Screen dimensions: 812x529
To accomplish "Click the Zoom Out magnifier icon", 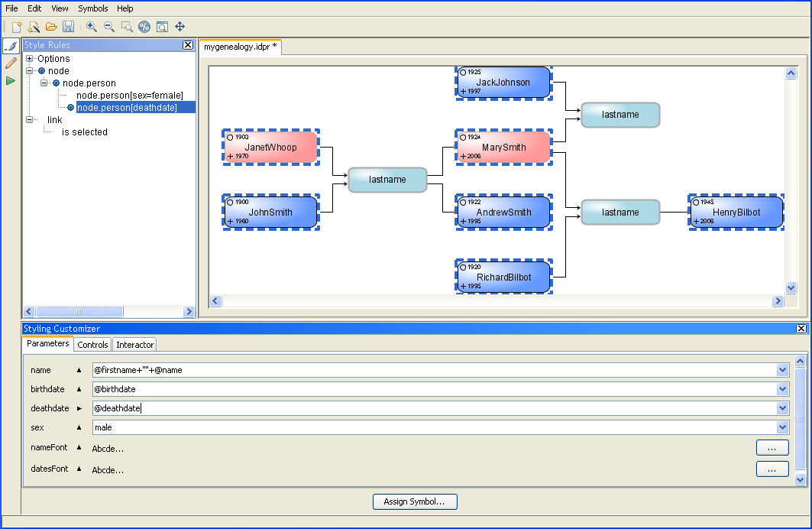I will coord(108,27).
